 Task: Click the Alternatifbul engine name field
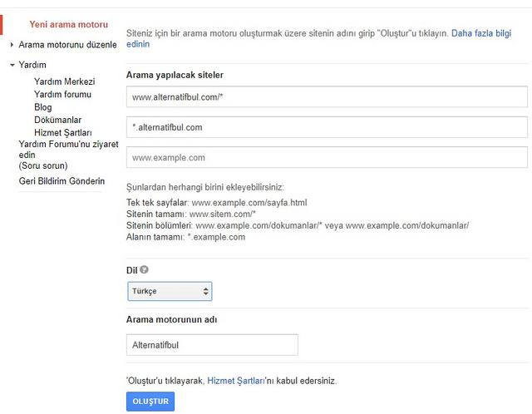pyautogui.click(x=212, y=345)
